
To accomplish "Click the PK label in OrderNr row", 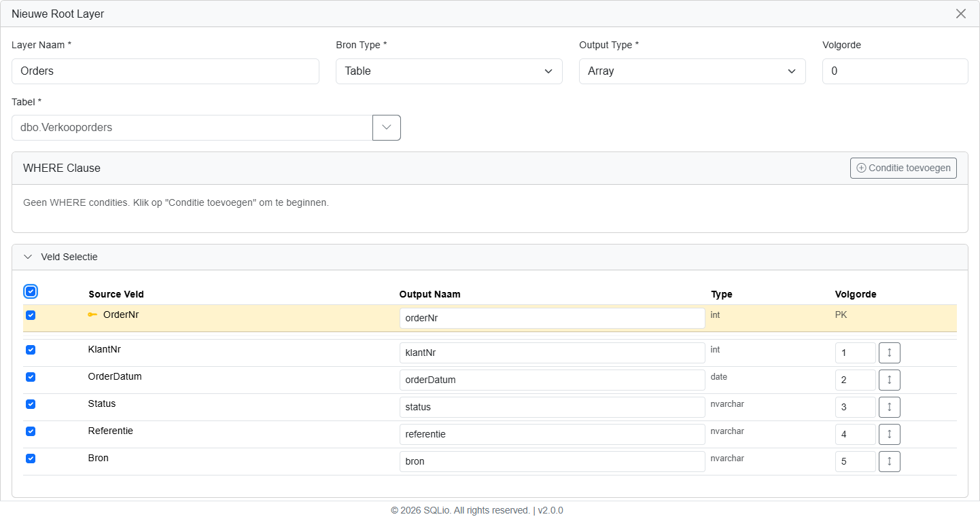I will click(x=841, y=315).
